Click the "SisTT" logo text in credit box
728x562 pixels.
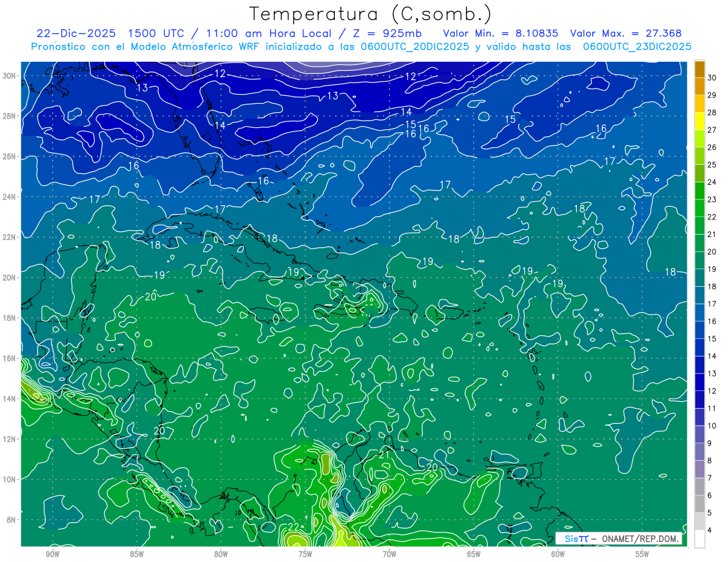pyautogui.click(x=576, y=539)
